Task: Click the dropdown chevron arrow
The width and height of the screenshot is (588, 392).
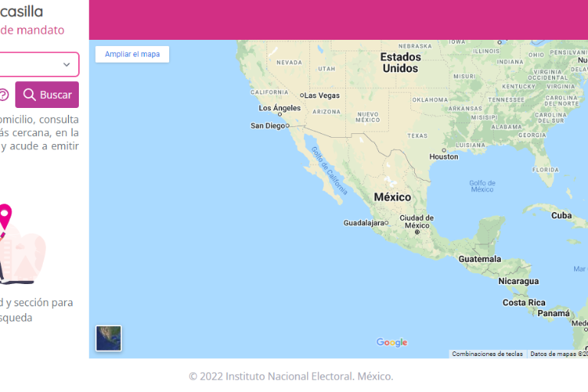Action: [67, 64]
